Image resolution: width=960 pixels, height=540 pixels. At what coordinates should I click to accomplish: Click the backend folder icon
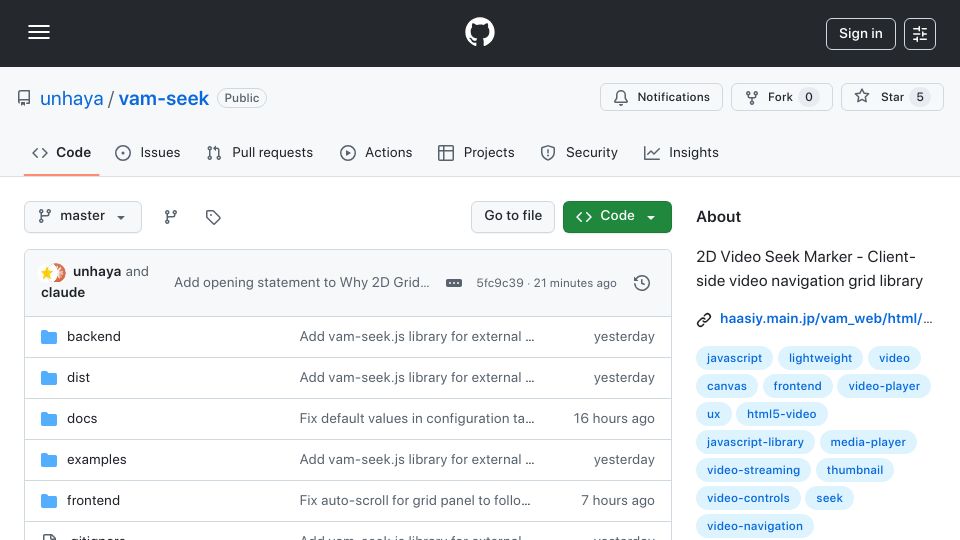[49, 337]
